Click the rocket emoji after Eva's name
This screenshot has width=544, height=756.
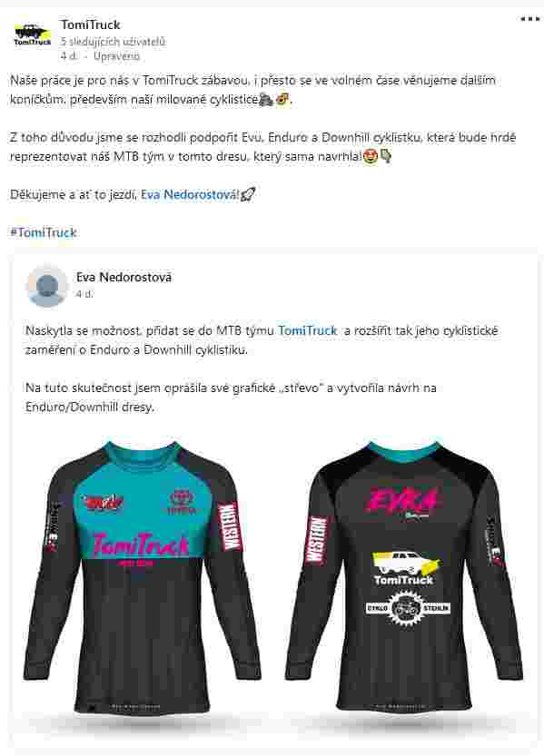click(x=248, y=195)
